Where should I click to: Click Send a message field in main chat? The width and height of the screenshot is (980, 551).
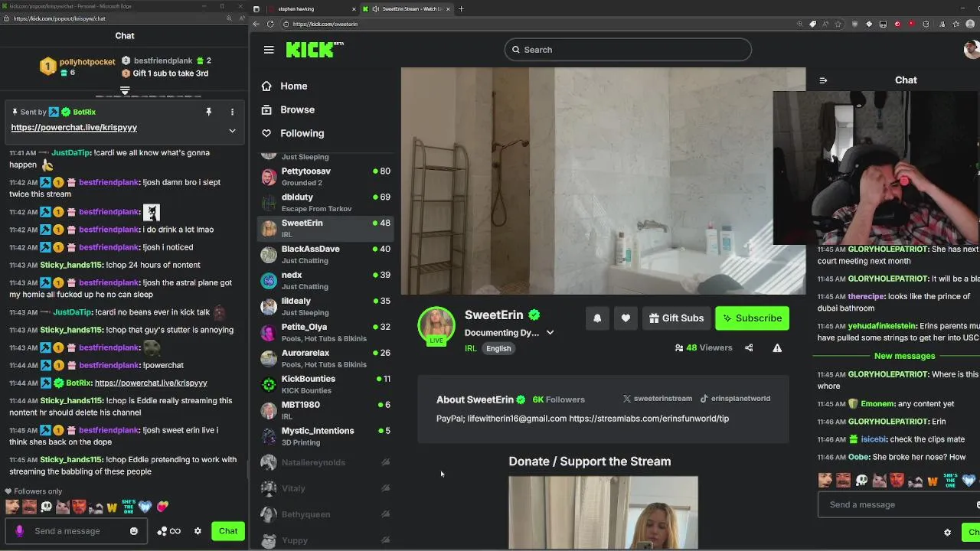(x=900, y=505)
